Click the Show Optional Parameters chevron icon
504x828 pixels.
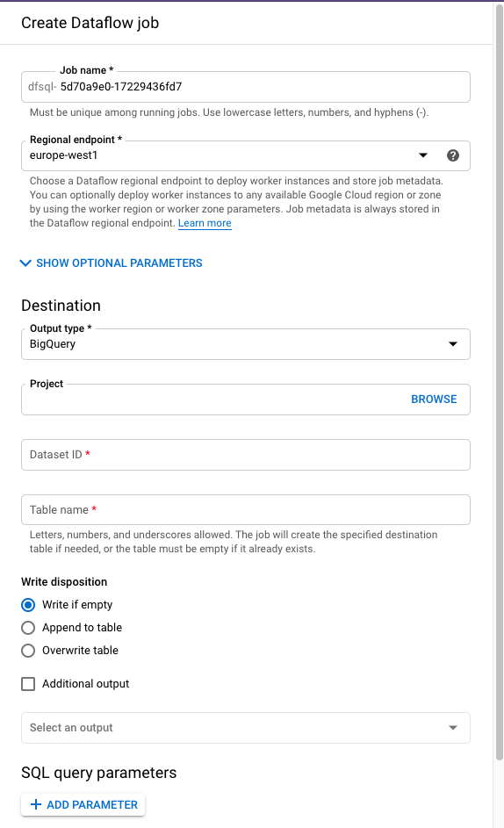25,263
